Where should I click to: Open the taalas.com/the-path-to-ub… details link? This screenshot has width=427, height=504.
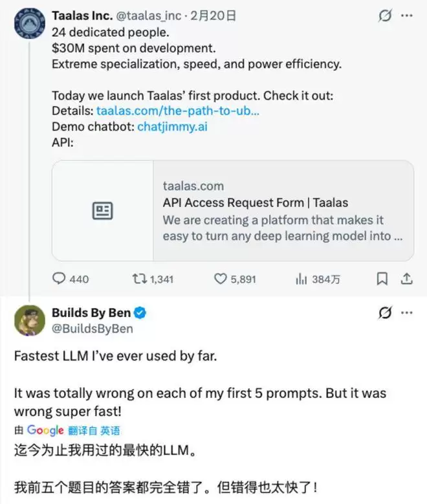click(177, 111)
